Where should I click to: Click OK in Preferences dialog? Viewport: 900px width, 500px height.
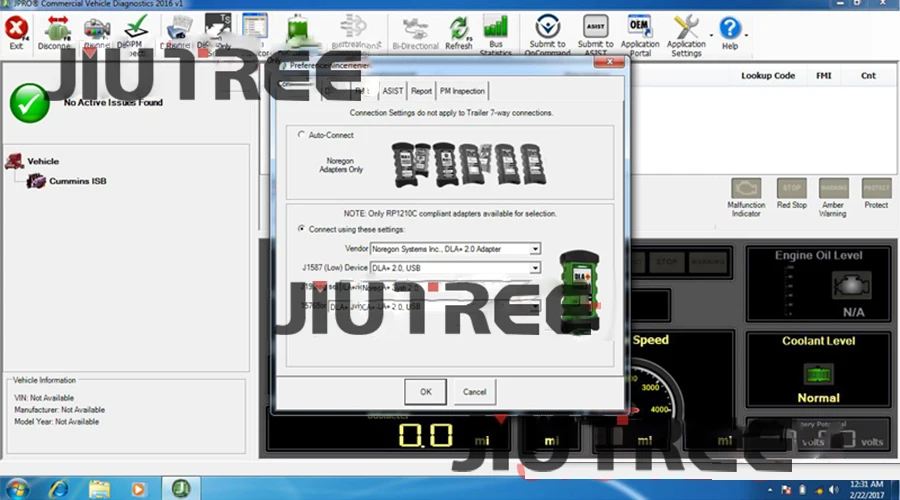click(425, 392)
